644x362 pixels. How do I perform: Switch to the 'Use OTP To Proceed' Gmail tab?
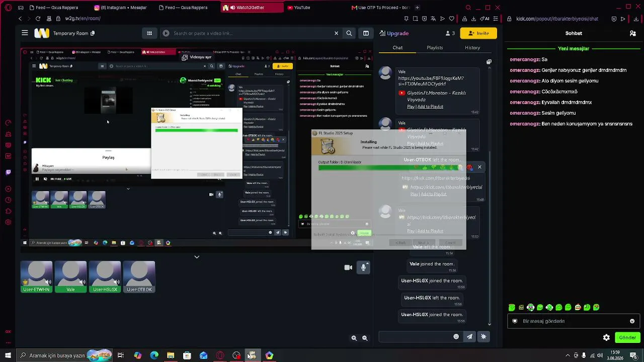pos(380,8)
